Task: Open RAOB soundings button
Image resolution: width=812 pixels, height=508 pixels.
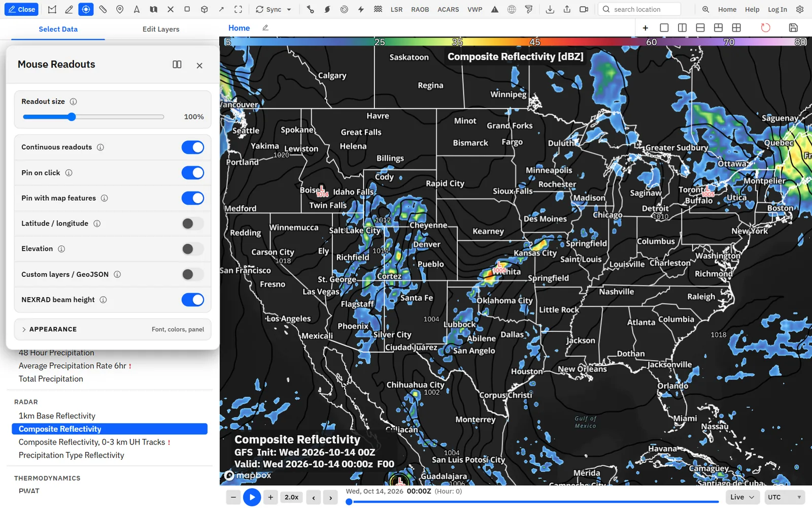Action: point(420,9)
